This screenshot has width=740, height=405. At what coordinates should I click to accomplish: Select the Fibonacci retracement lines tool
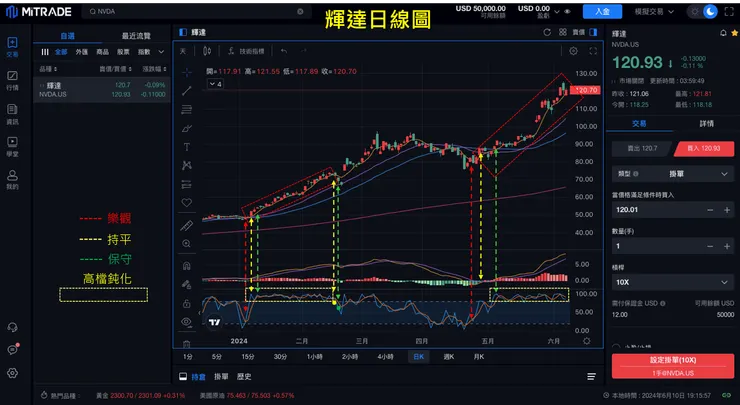187,110
